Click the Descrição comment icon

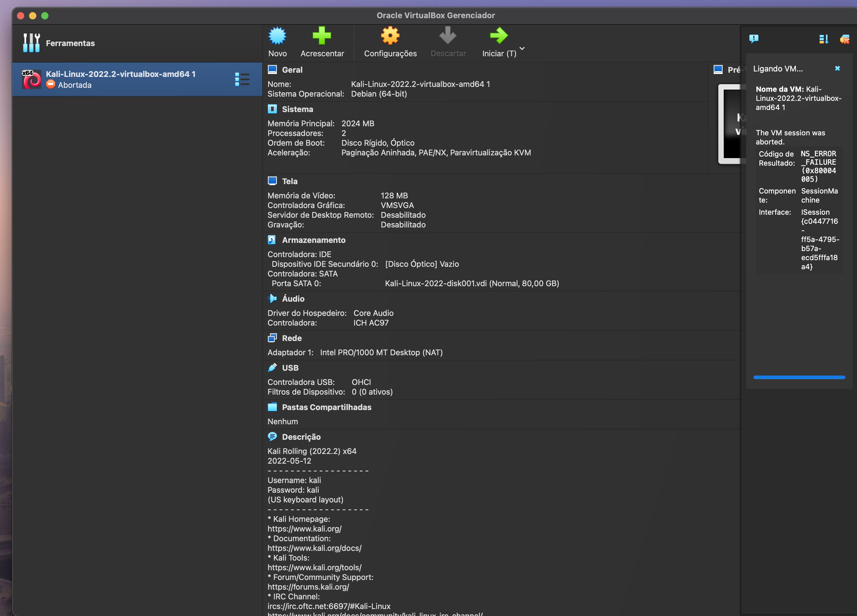click(x=272, y=436)
